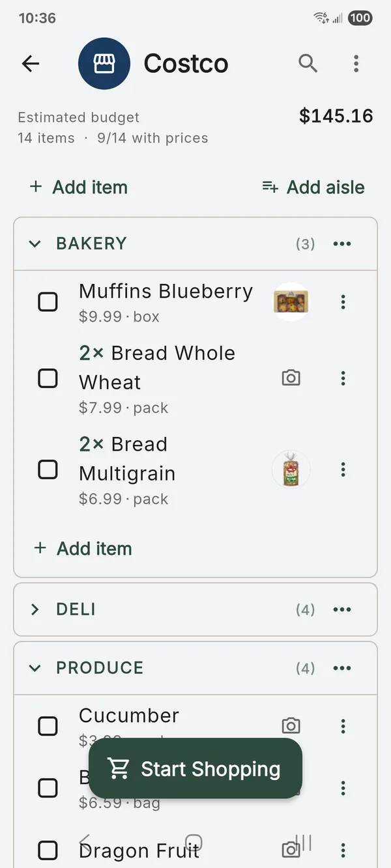View the Bread Multigrain photo thumbnail
The width and height of the screenshot is (391, 868).
tap(291, 469)
